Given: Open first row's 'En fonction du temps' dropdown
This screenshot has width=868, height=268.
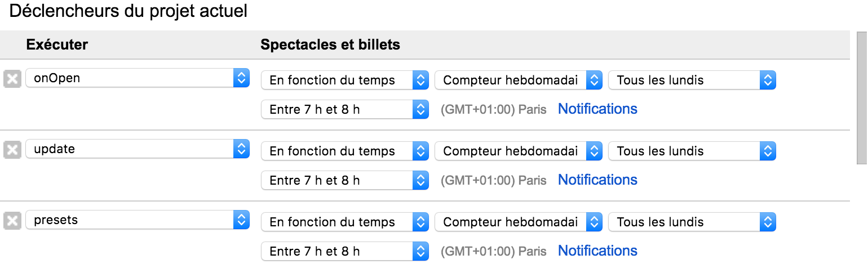Looking at the screenshot, I should pyautogui.click(x=345, y=80).
